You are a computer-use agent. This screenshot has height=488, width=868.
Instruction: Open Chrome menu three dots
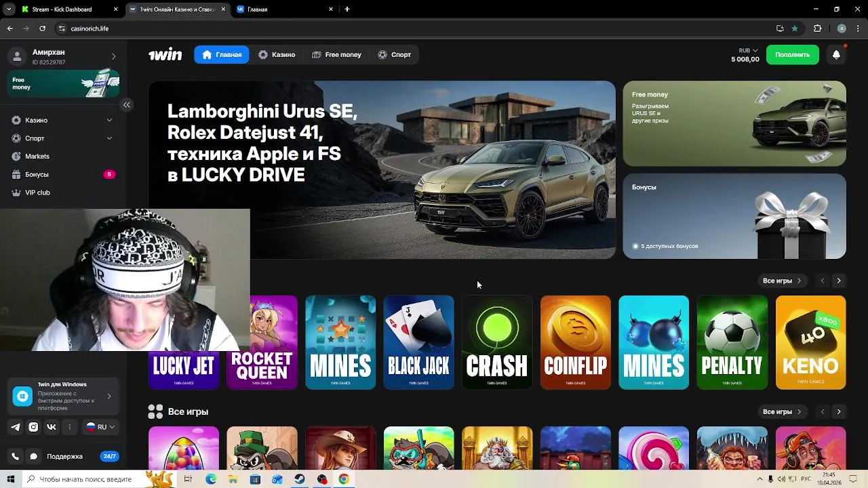pyautogui.click(x=858, y=28)
